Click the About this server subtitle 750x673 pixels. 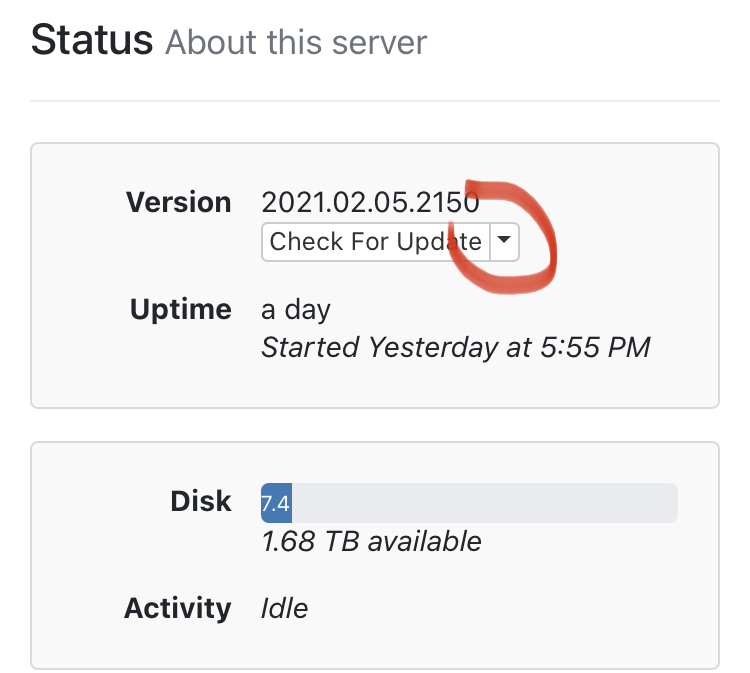(296, 42)
